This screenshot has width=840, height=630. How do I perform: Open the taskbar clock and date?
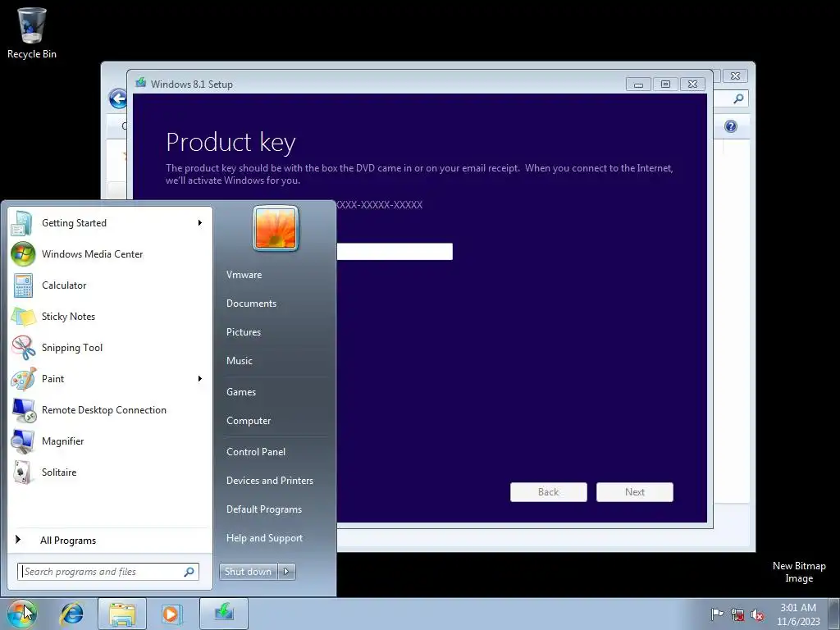click(798, 614)
